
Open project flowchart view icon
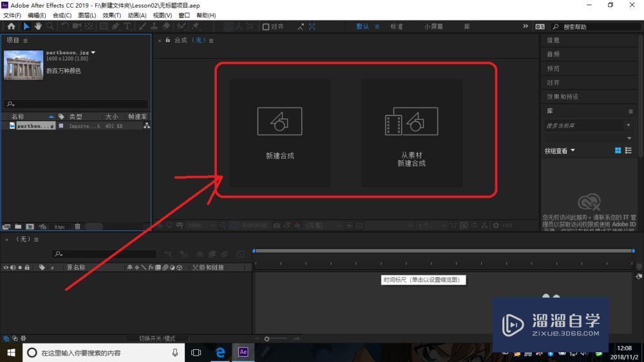(x=147, y=126)
